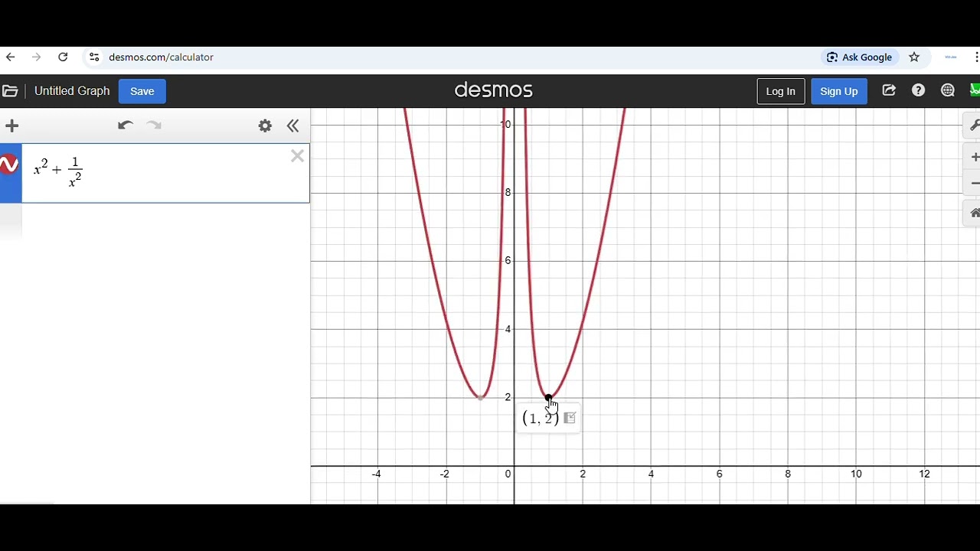980x551 pixels.
Task: Click the gray minimum point near x = -1
Action: [480, 397]
